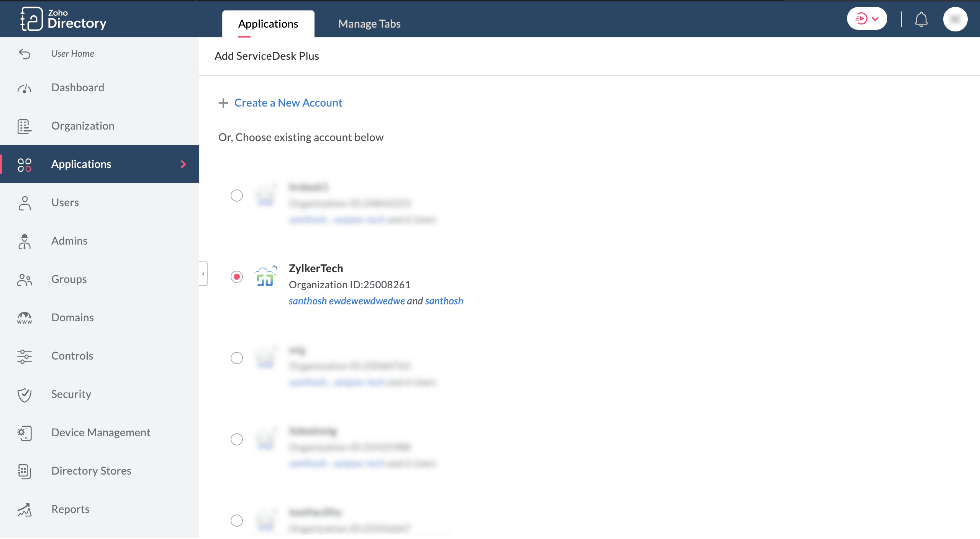Viewport: 980px width, 539px height.
Task: Click the Dashboard gauge icon
Action: click(25, 88)
